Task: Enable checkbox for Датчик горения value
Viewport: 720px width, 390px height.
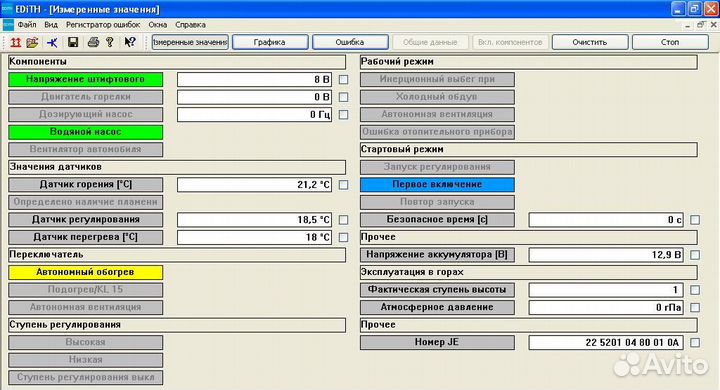Action: point(343,185)
